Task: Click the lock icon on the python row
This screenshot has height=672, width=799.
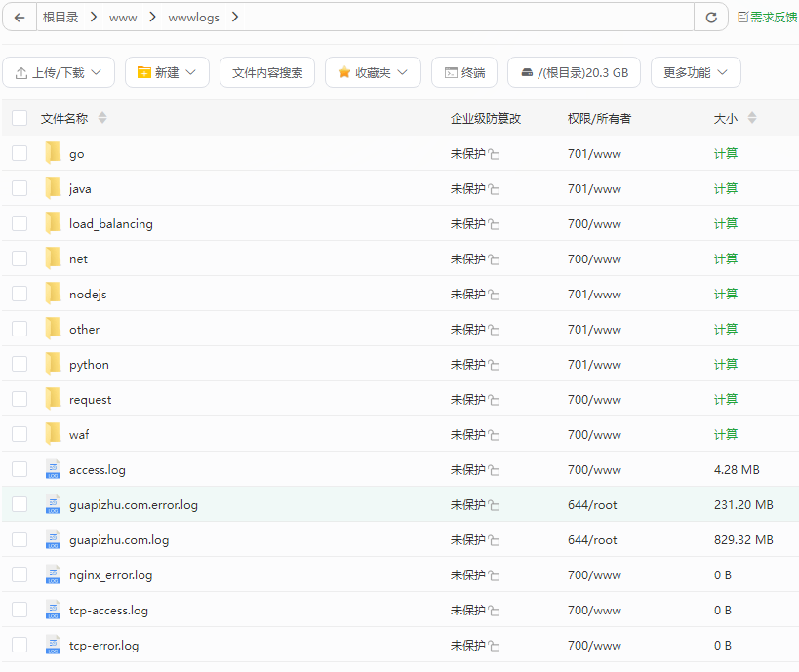Action: tap(494, 365)
